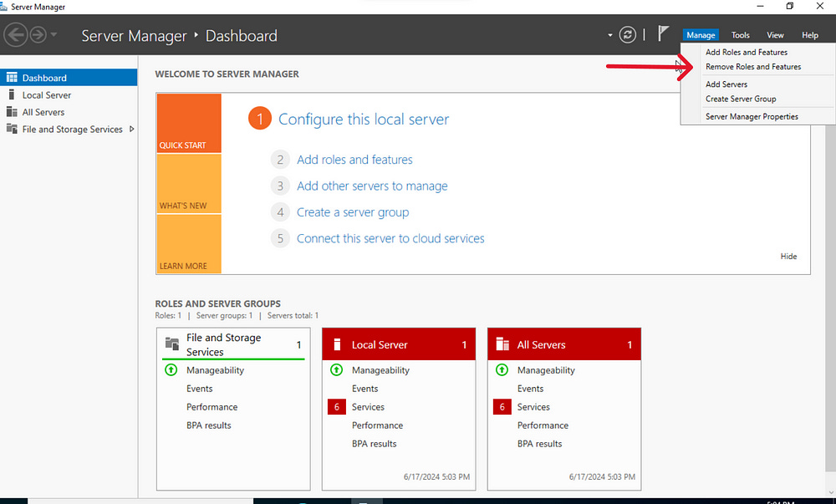Open BPA results in File and Storage tile
This screenshot has height=504, width=836.
tap(208, 425)
